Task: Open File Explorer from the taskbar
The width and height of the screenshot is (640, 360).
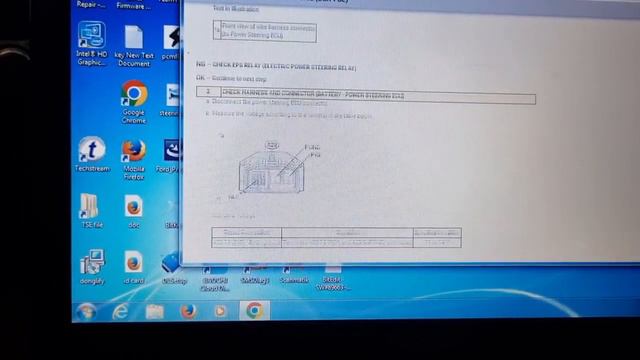Action: (x=155, y=312)
